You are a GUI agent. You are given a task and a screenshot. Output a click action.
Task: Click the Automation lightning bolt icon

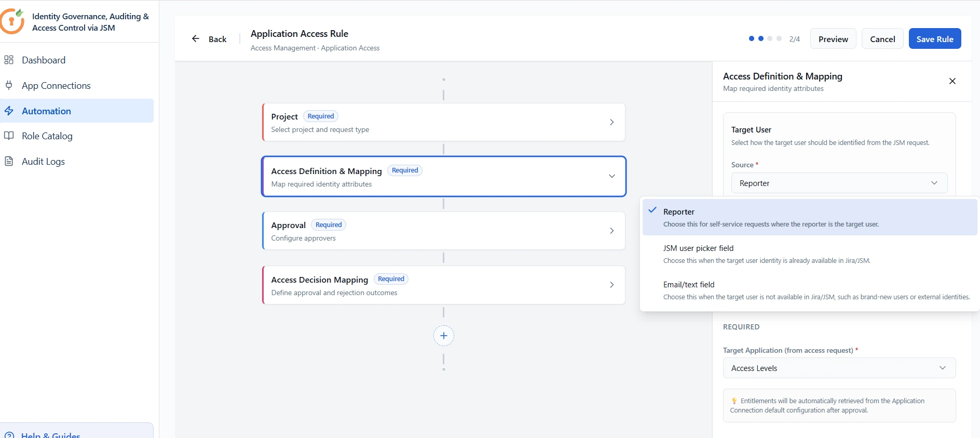pyautogui.click(x=9, y=111)
